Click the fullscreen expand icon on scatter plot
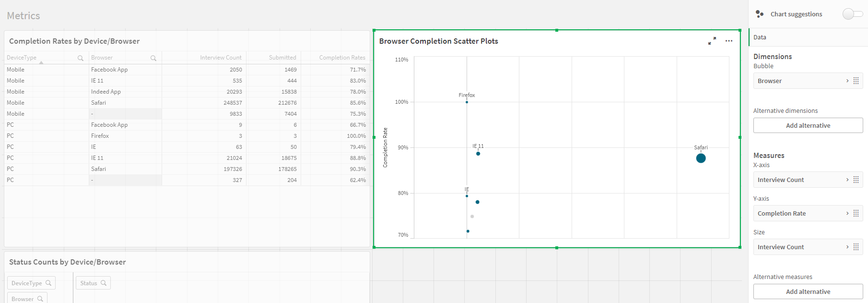This screenshot has height=303, width=868. coord(712,41)
